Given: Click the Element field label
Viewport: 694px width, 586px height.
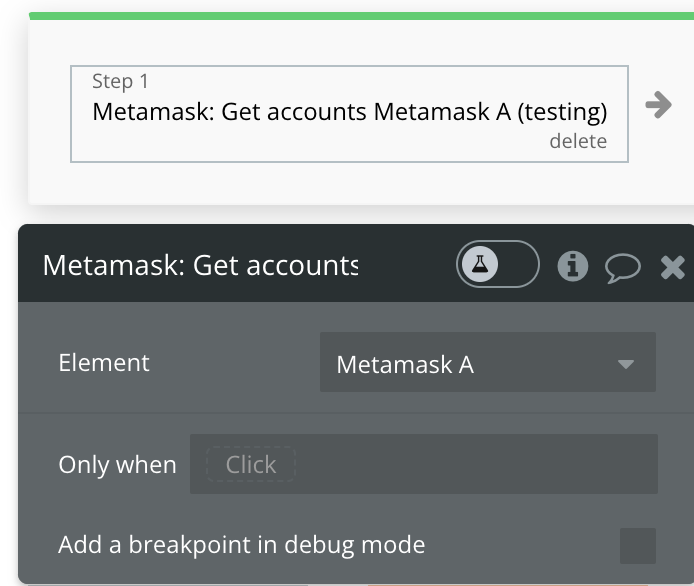Looking at the screenshot, I should (104, 362).
